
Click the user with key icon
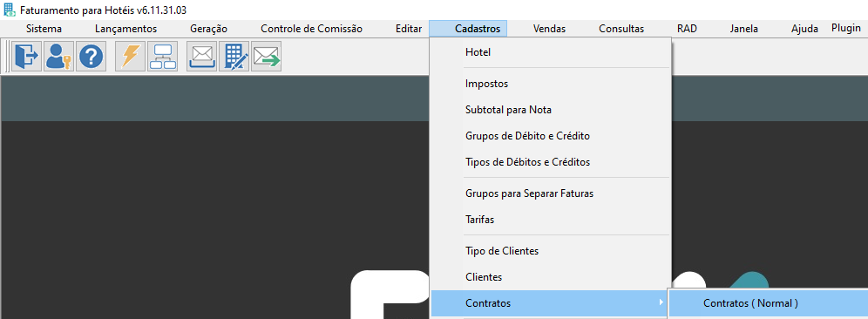coord(58,57)
